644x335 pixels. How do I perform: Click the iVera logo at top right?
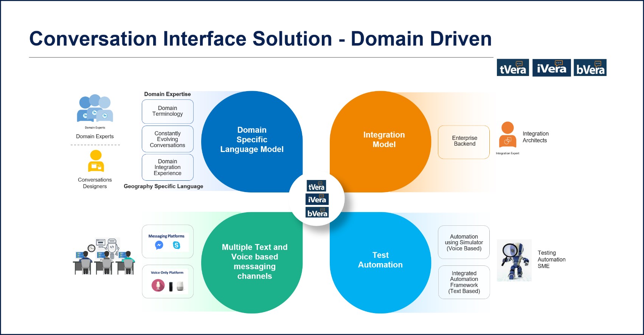pos(551,68)
